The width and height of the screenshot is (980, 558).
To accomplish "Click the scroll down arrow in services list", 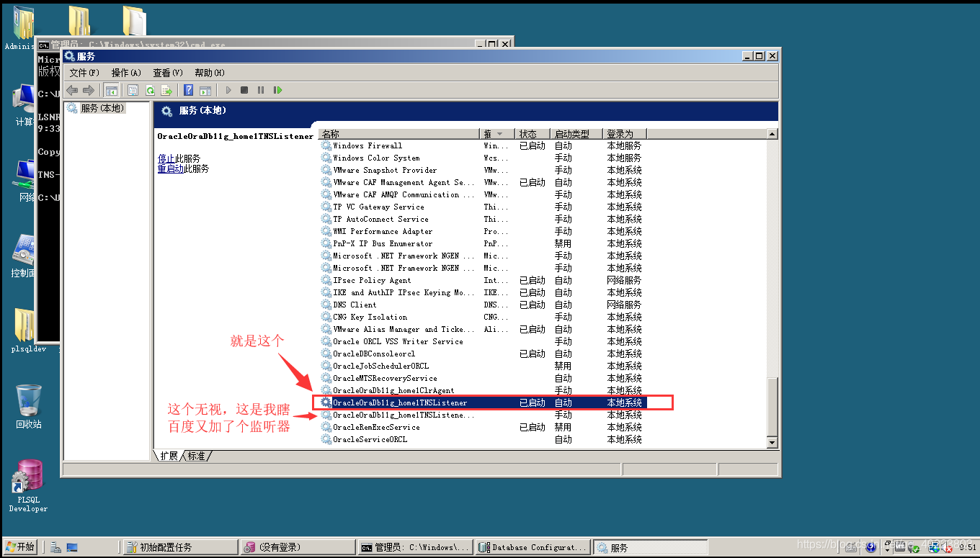I will point(772,442).
